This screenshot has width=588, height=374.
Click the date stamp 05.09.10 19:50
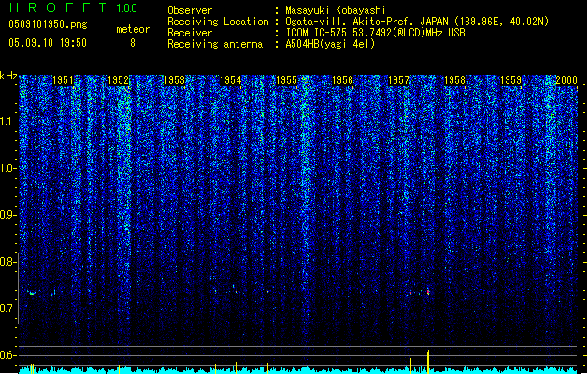pyautogui.click(x=48, y=42)
